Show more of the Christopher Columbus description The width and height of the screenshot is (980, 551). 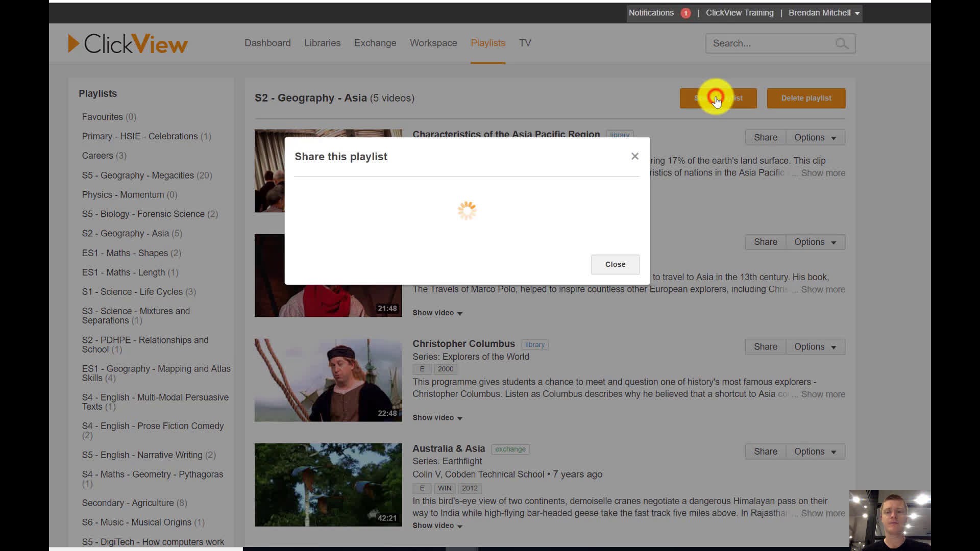823,394
